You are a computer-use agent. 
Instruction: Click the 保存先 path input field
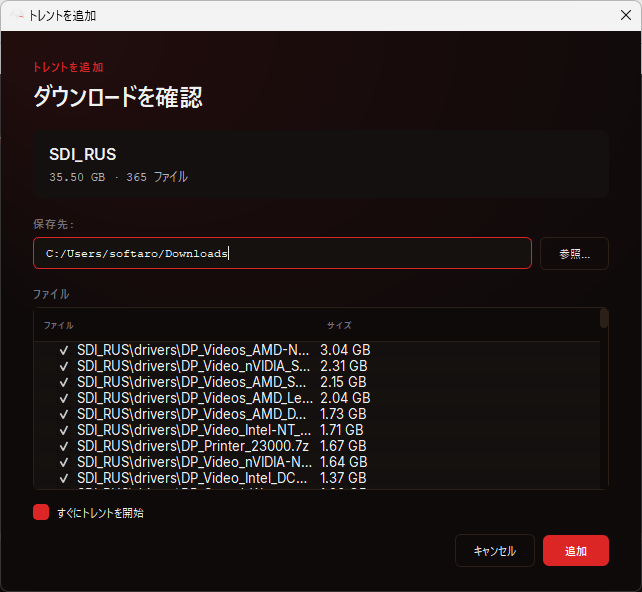pyautogui.click(x=283, y=253)
